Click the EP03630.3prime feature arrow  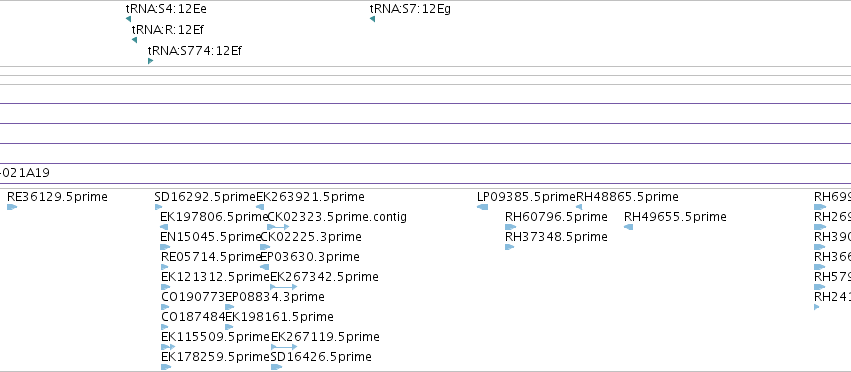[265, 267]
